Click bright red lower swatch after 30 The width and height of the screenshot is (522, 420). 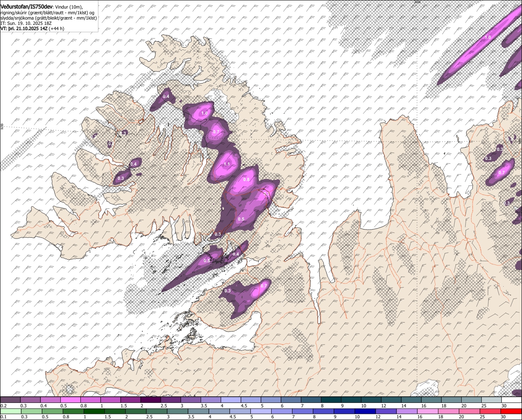(512, 411)
